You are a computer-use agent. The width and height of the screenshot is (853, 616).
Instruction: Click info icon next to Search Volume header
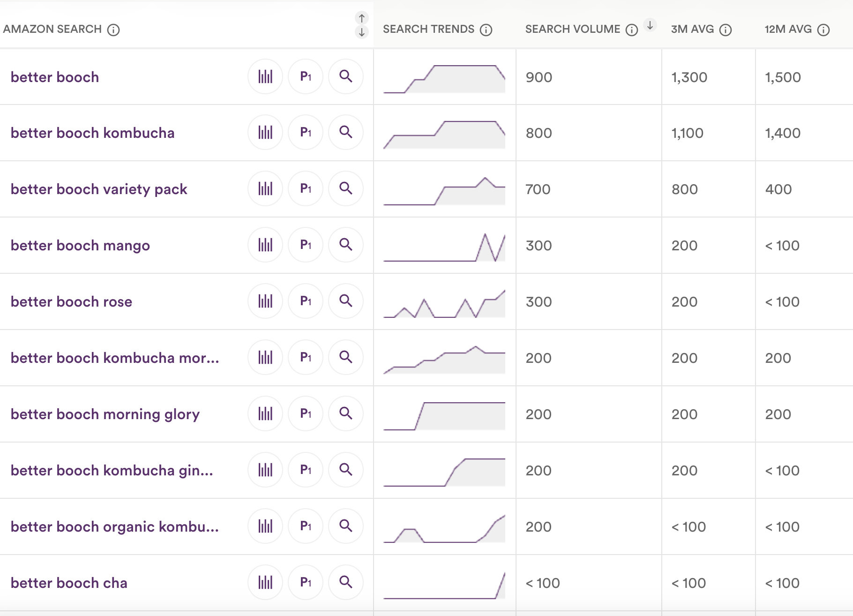[x=632, y=30]
